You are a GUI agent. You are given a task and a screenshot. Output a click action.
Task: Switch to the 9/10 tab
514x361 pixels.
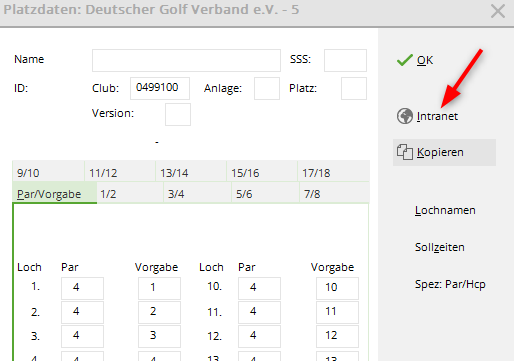click(x=48, y=172)
